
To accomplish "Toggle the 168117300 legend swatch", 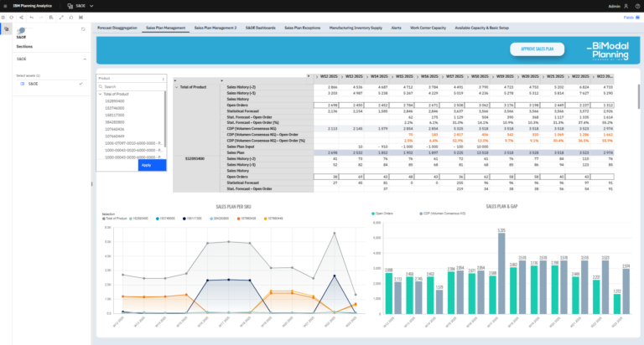I will [184, 219].
